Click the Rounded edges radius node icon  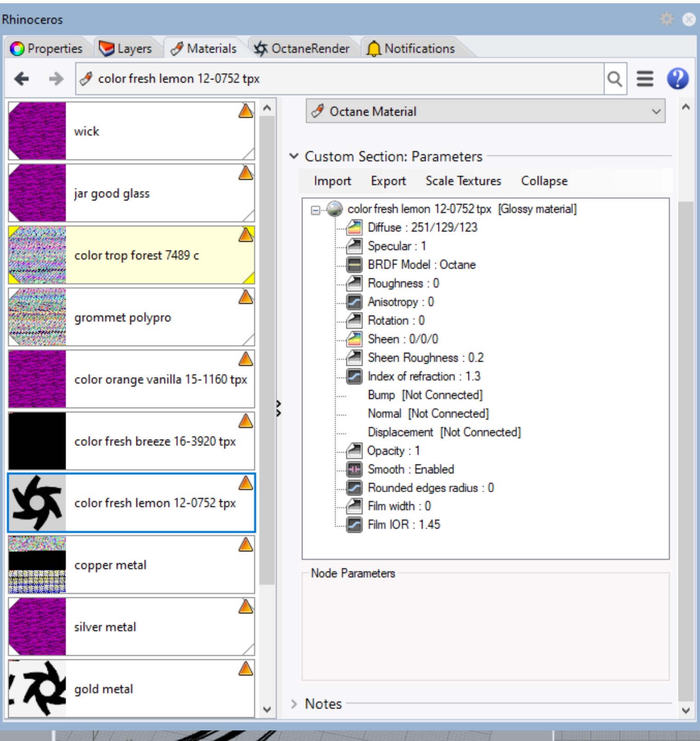[x=354, y=487]
